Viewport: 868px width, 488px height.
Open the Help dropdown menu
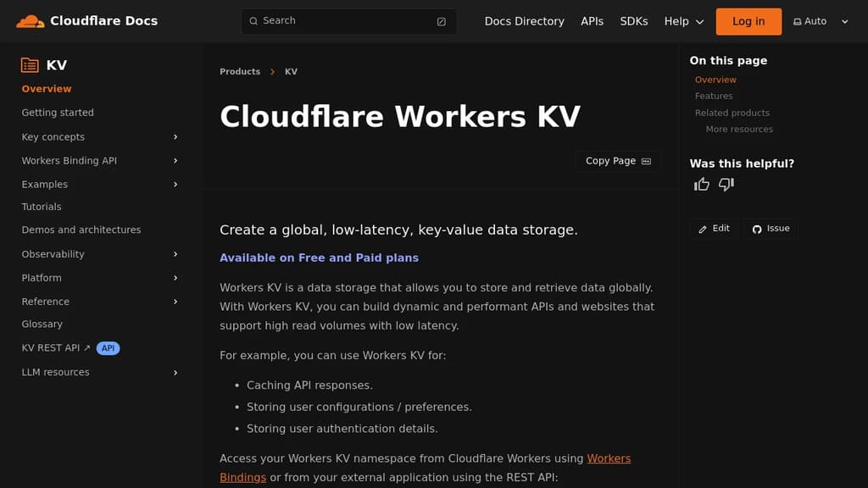(x=684, y=21)
